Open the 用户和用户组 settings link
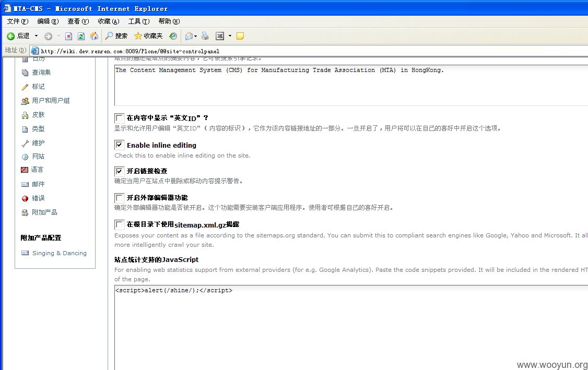The image size is (588, 370). pos(51,101)
